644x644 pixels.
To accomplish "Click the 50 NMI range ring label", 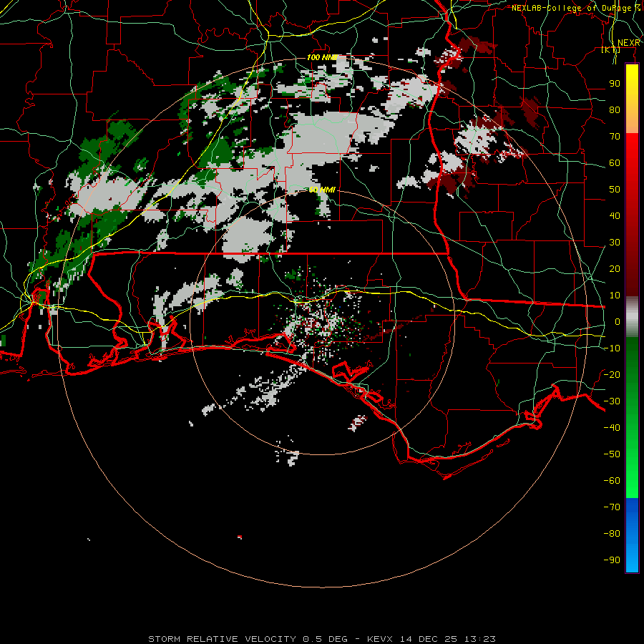I will [323, 190].
